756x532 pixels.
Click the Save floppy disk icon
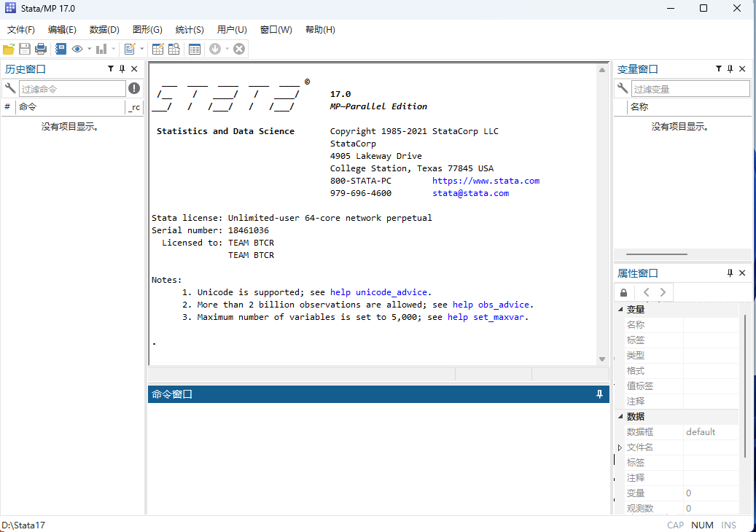coord(25,49)
